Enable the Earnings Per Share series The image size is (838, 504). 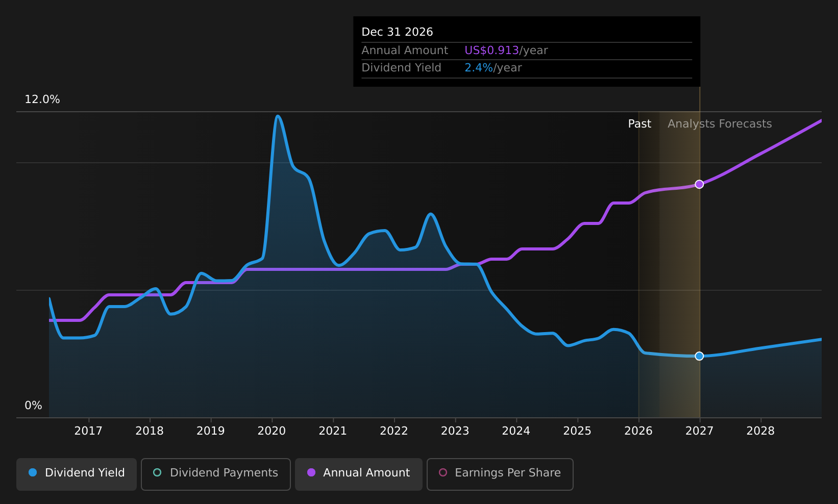pyautogui.click(x=500, y=474)
